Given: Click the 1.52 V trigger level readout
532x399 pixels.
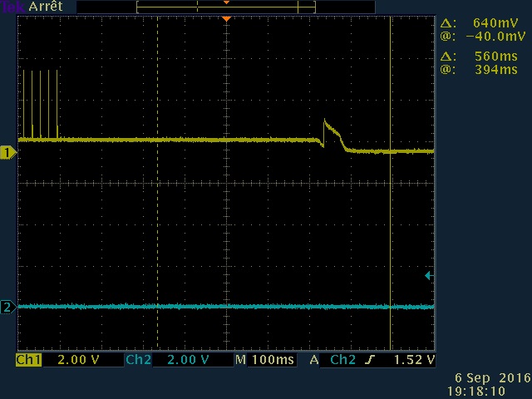Looking at the screenshot, I should coord(414,360).
